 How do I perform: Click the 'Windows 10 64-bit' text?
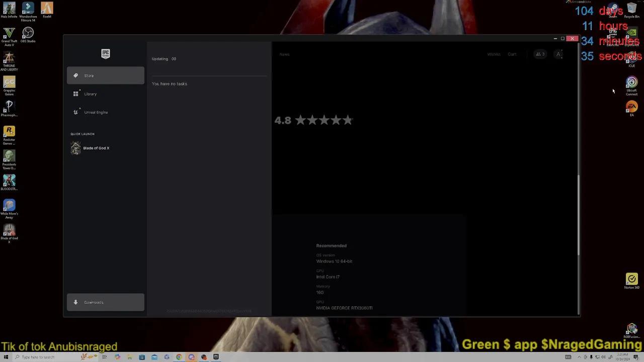coord(334,261)
